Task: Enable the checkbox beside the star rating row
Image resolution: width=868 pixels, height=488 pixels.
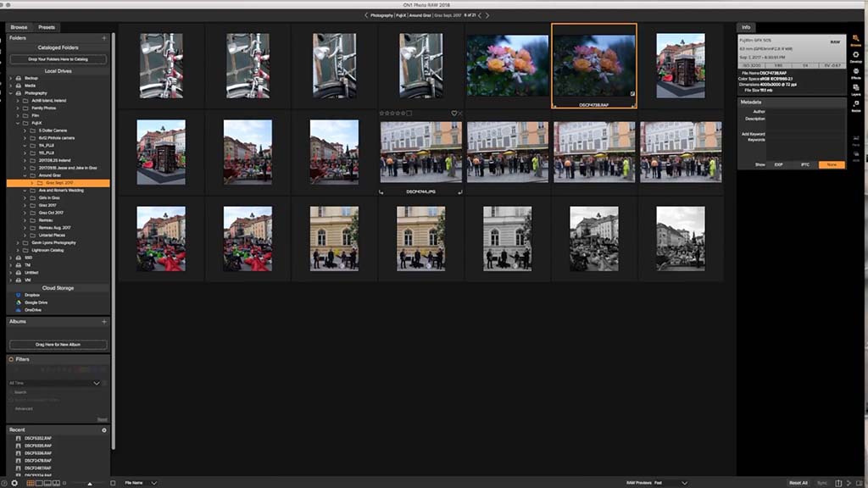Action: pyautogui.click(x=409, y=111)
